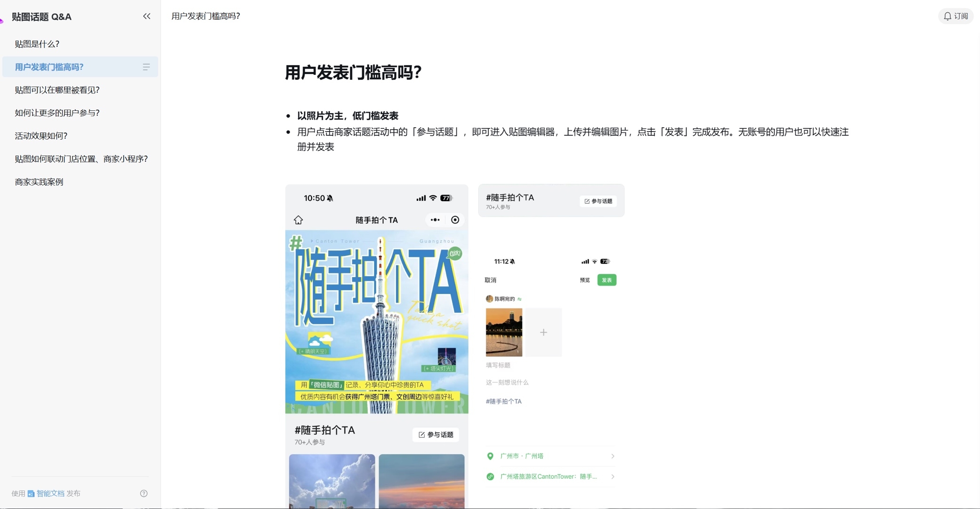Open 贴图是什么? in sidebar
Screen dimensions: 980x509
pos(37,44)
